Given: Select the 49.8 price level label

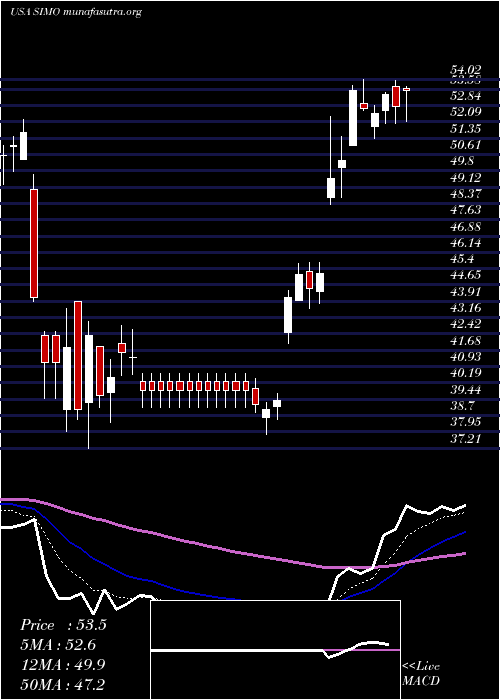Looking at the screenshot, I should [x=462, y=161].
